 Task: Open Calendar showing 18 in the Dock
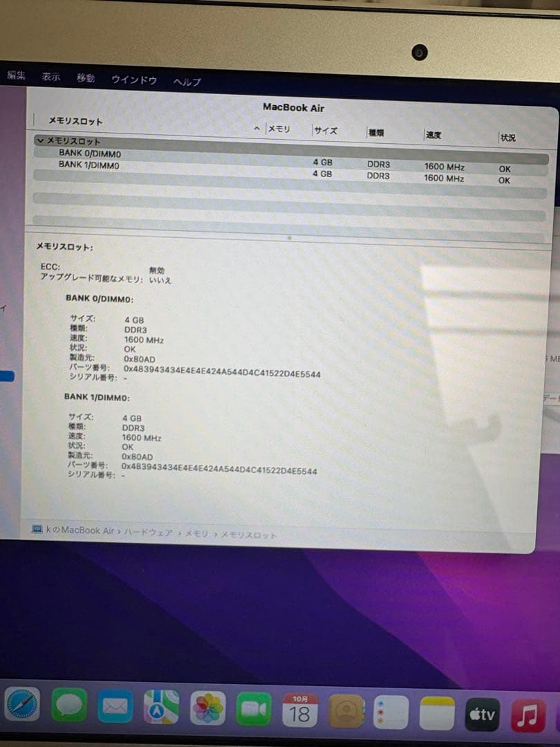(299, 710)
